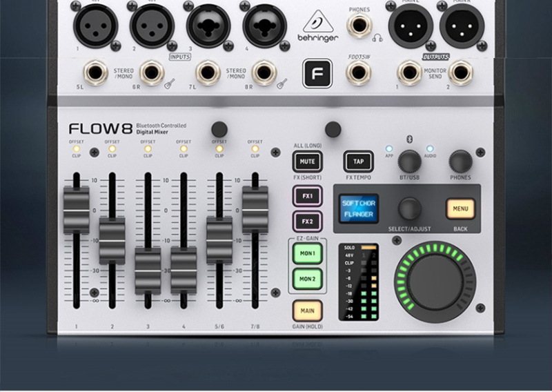
Task: Click the combo input 3 connector
Action: coord(208,26)
